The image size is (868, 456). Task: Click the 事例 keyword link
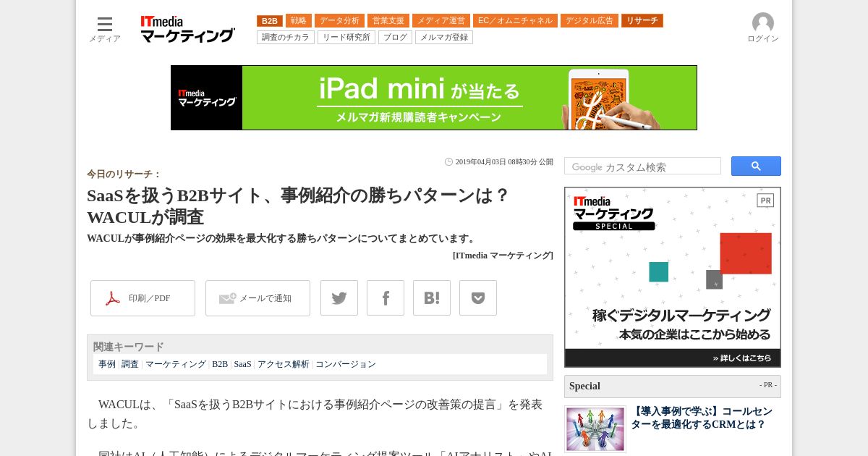click(107, 364)
